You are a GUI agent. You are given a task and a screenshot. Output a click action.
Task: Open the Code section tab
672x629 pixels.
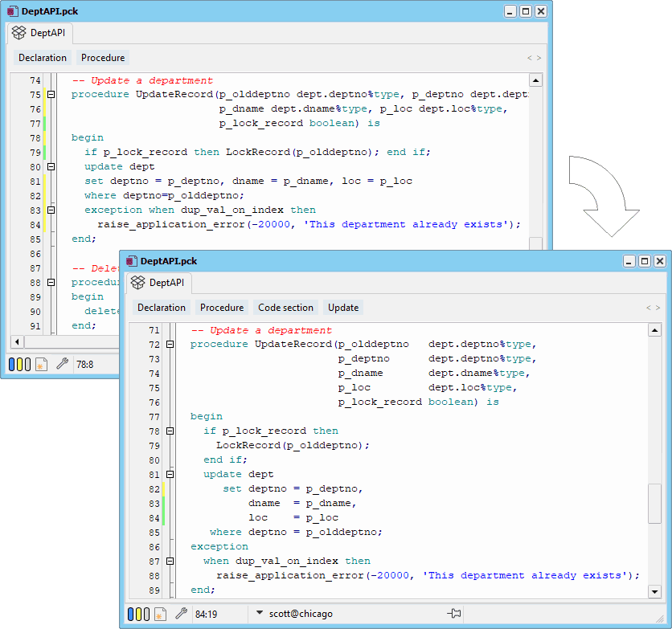click(x=285, y=307)
